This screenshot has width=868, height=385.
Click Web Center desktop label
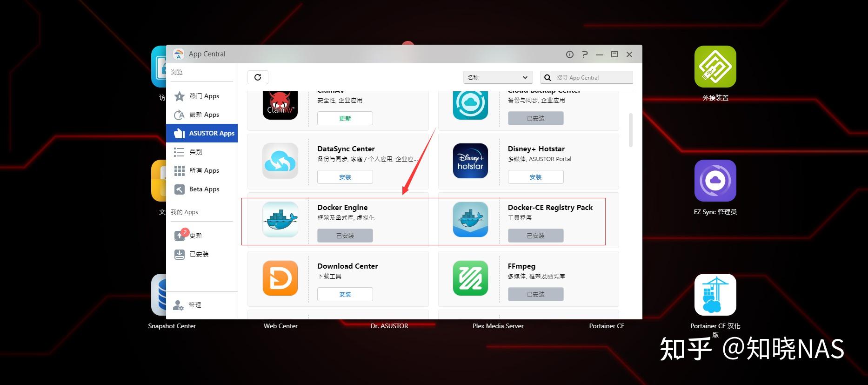tap(280, 326)
